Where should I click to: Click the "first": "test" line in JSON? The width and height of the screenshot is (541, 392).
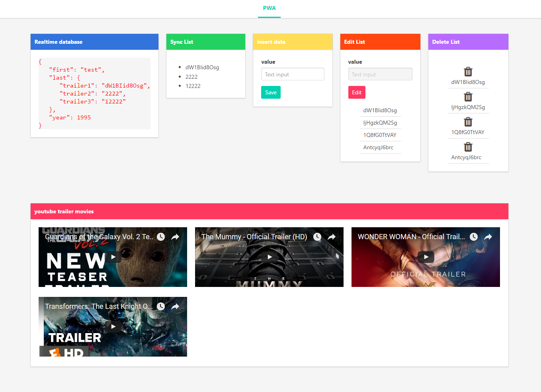(77, 70)
